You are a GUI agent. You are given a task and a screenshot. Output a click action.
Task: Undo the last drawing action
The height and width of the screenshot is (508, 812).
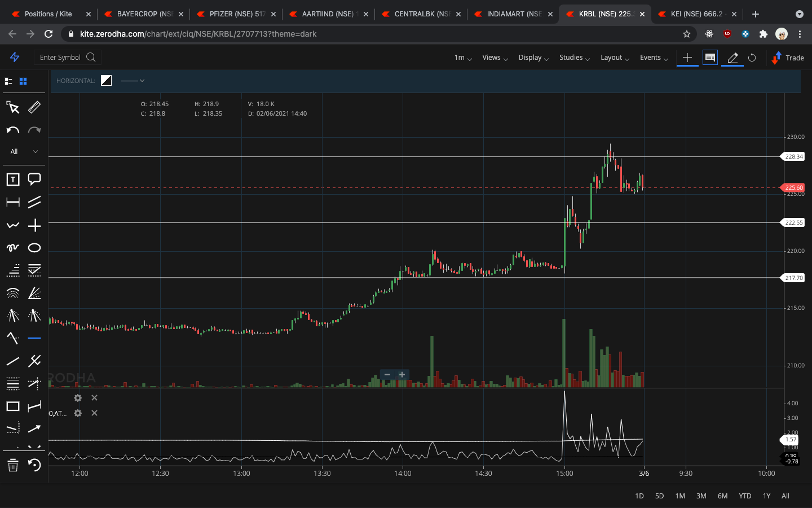tap(13, 130)
